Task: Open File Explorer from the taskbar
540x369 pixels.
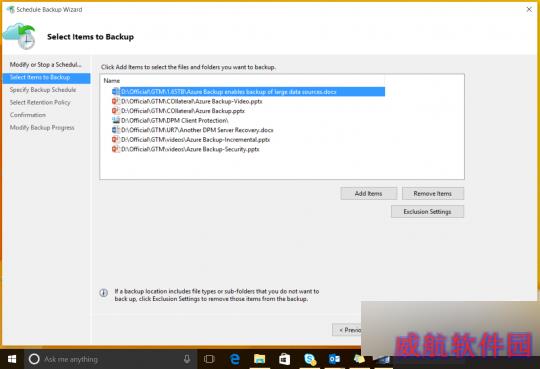Action: click(x=260, y=359)
